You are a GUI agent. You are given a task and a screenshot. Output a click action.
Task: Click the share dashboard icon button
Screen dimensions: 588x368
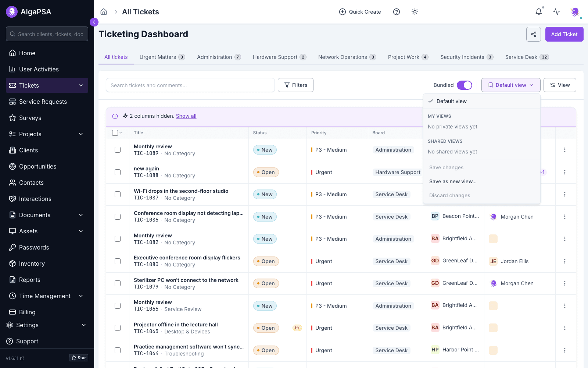coord(534,34)
